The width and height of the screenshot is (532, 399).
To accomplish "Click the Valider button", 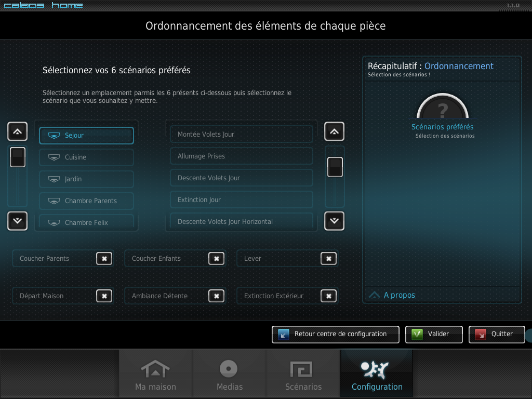I will click(x=434, y=335).
